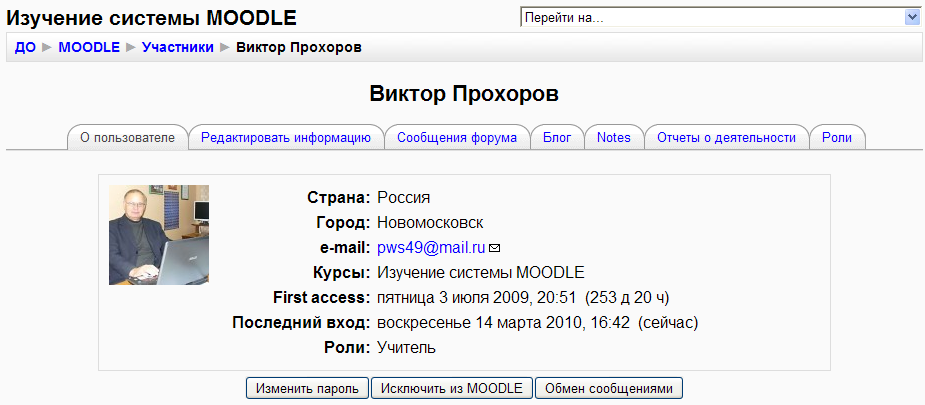Click the role value 'Учитель'
Screen dimensions: 925x405
[406, 348]
